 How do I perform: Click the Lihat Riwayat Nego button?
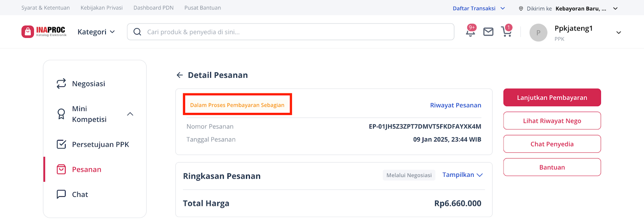552,121
